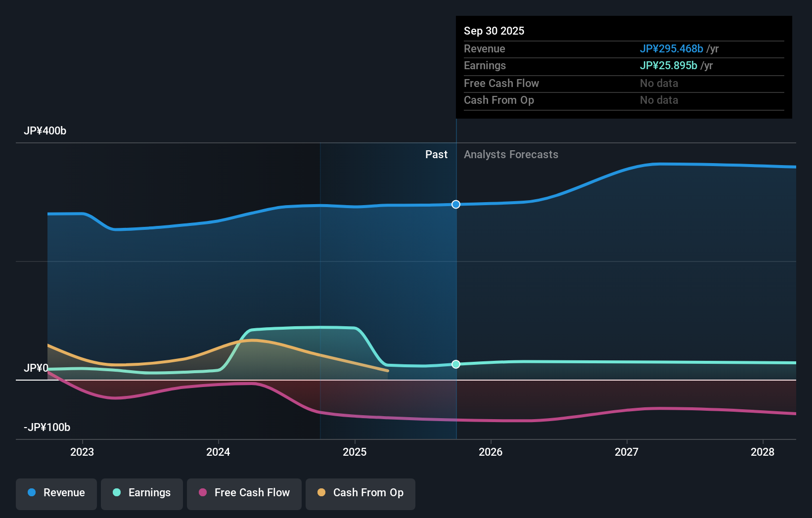Screen dimensions: 812x518
Task: Click the 2026 label on the timeline
Action: point(491,452)
